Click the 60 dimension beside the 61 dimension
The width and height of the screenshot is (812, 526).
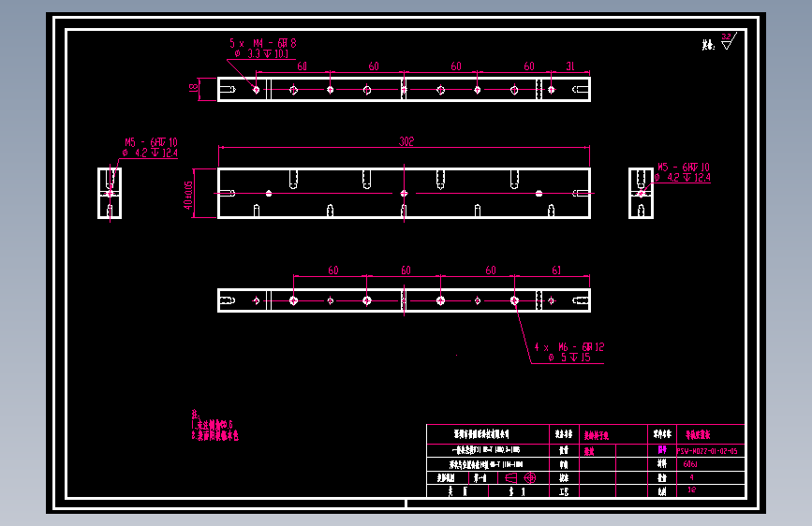491,270
